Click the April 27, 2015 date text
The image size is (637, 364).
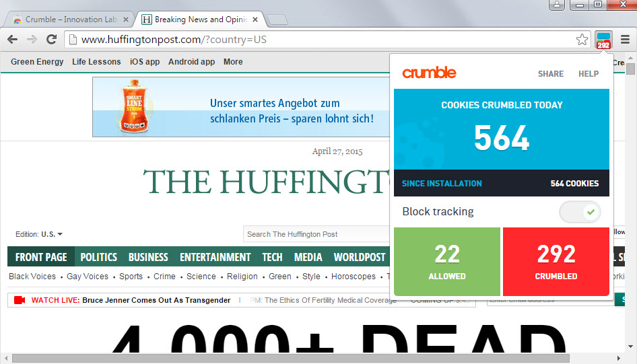(337, 151)
